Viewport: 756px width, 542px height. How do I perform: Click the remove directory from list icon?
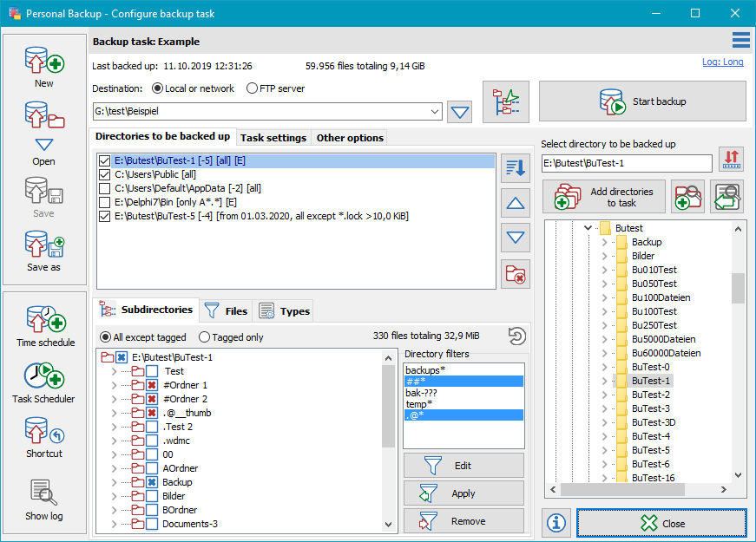pyautogui.click(x=516, y=274)
